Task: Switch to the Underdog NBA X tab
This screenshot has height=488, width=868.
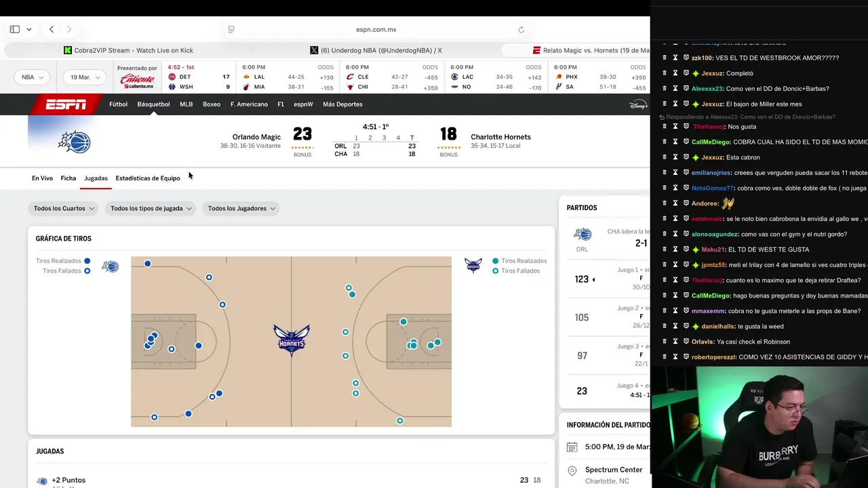Action: [376, 50]
